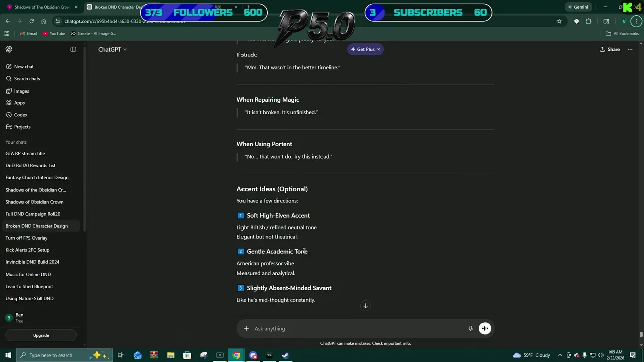Collapse the Your chats section header
Screen dimensions: 644x362
coord(16,142)
